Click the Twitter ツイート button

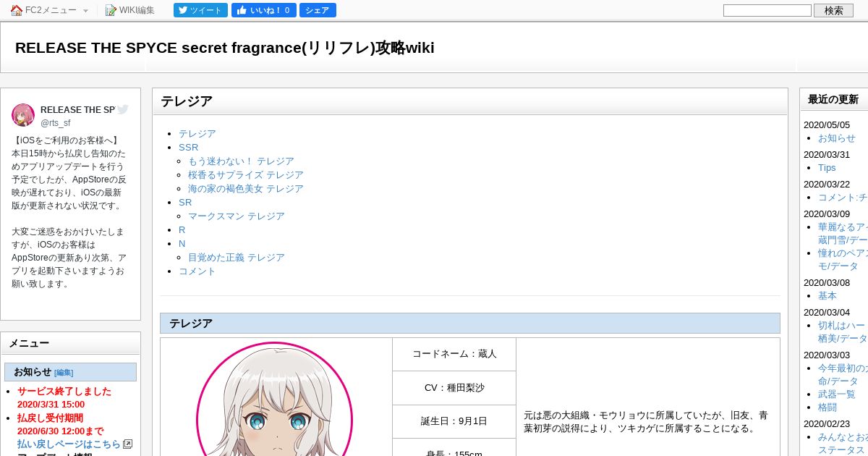click(x=200, y=10)
